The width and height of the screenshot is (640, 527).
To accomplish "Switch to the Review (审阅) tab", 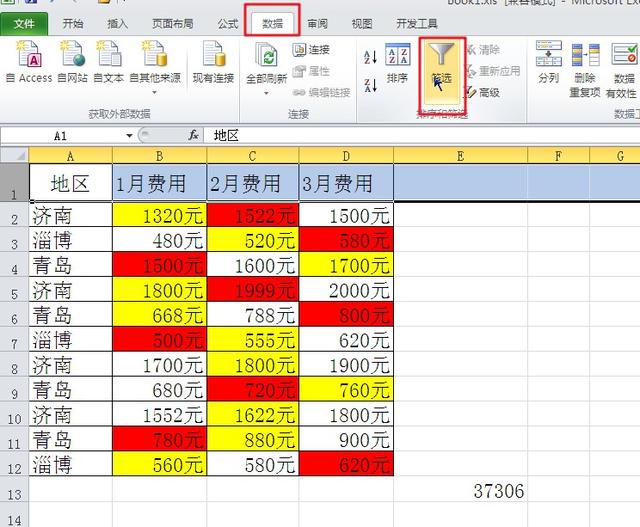I will click(318, 24).
